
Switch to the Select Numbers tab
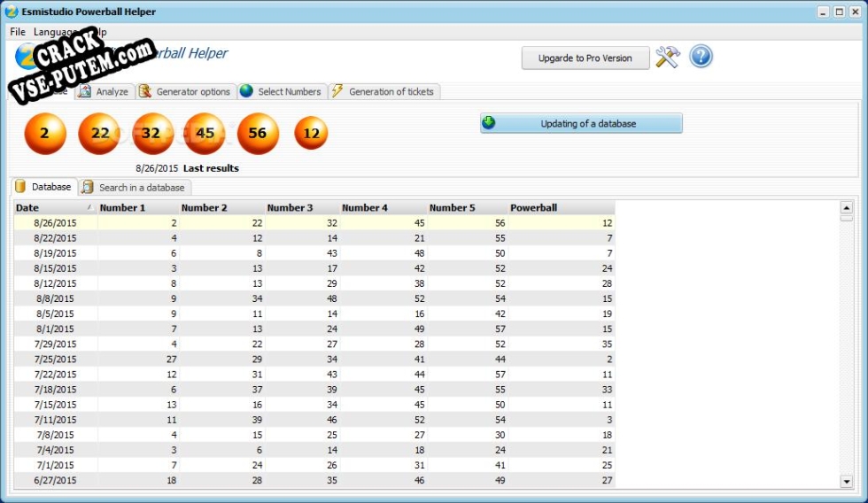pos(283,91)
